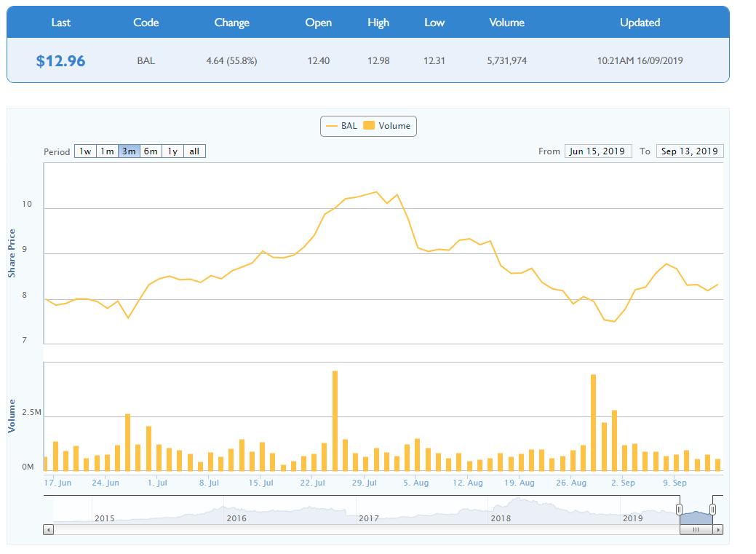Select the 3m period option
Viewport: 756px width, 554px height.
129,151
